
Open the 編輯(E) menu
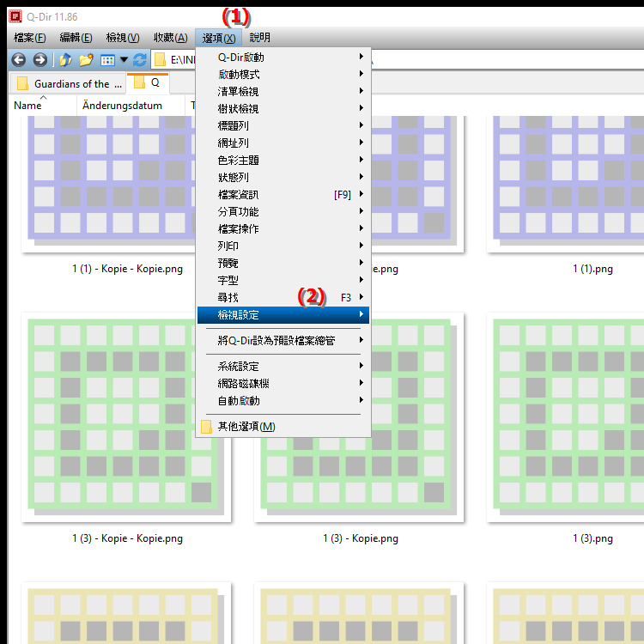click(76, 38)
